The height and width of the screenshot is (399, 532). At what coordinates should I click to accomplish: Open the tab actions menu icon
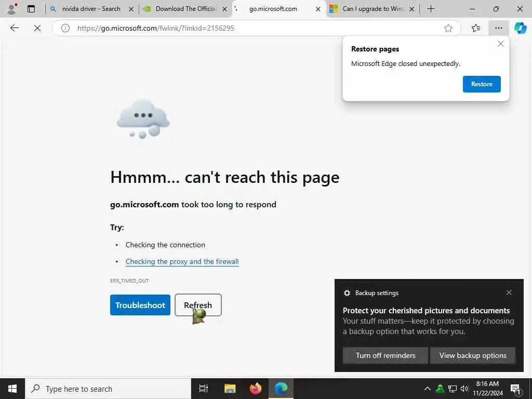31,9
